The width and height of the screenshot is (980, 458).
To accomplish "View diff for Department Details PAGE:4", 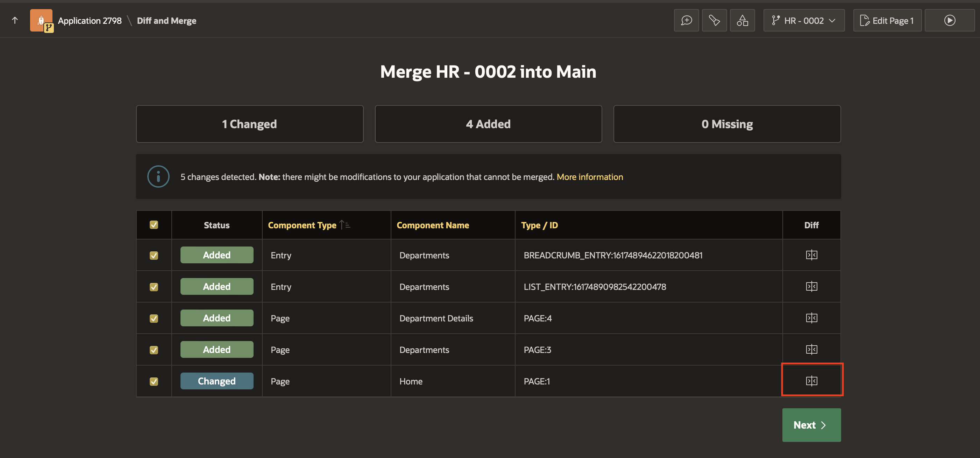I will click(x=811, y=318).
